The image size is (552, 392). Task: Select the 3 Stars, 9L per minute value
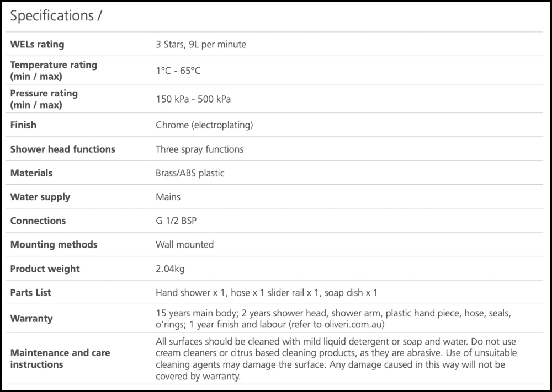[x=201, y=44]
